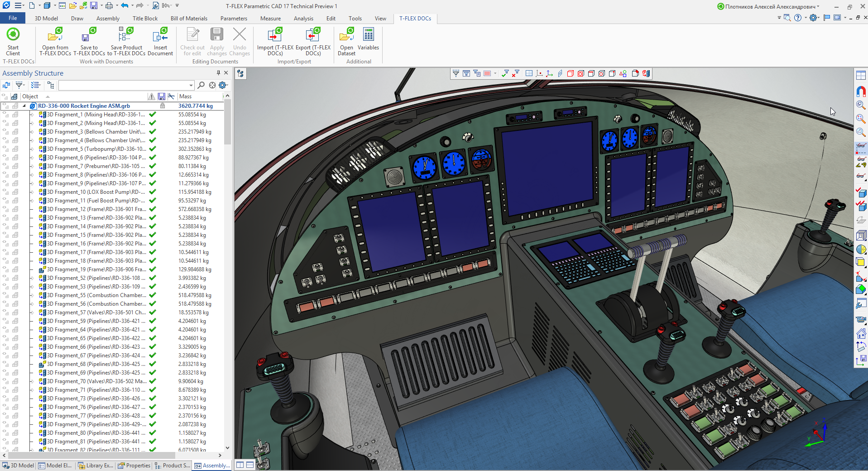Sort the tree by the Mass column header
The image size is (868, 471).
pyautogui.click(x=186, y=96)
